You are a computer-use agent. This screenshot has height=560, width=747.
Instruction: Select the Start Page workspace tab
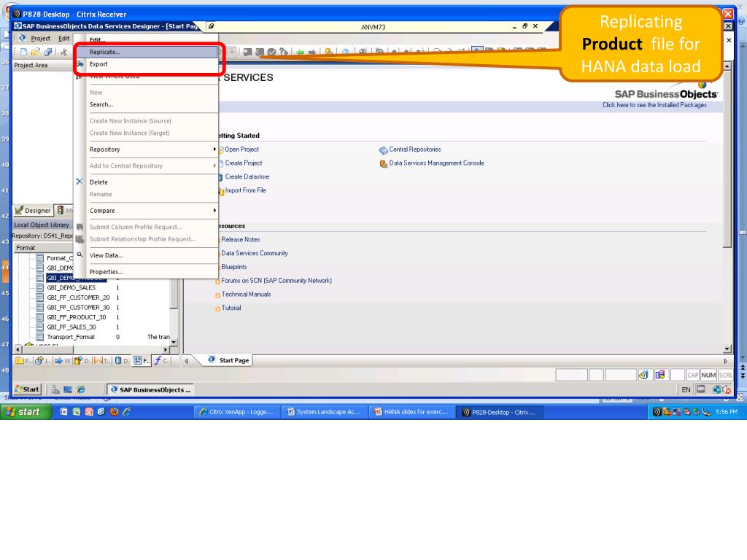(x=228, y=360)
